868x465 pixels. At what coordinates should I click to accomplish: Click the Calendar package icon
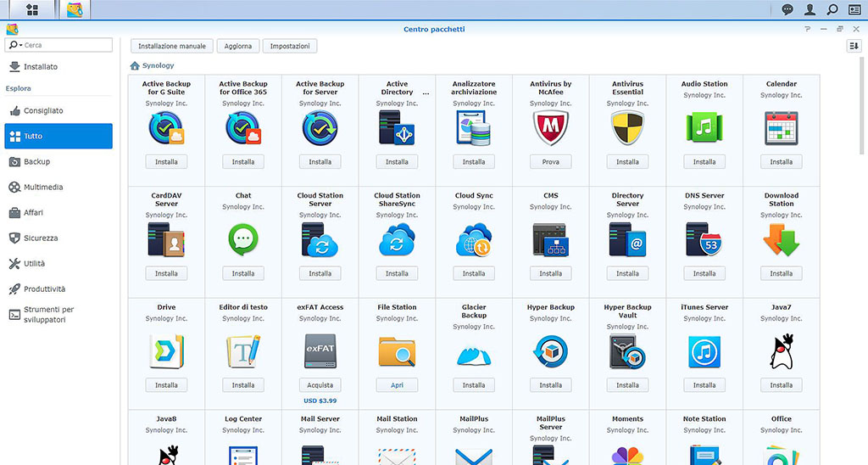click(781, 127)
